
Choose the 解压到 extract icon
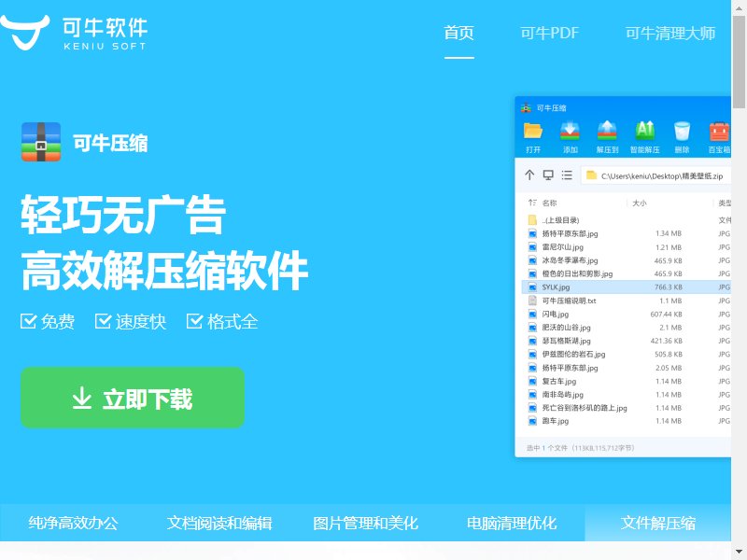click(x=607, y=131)
